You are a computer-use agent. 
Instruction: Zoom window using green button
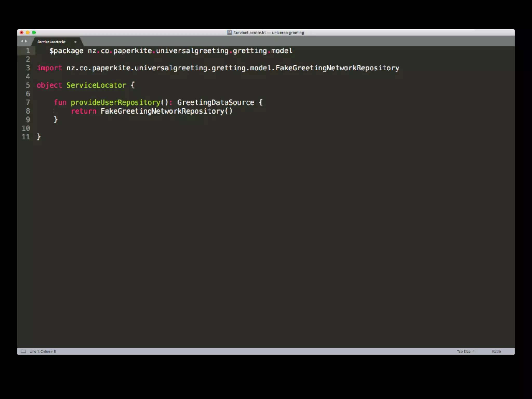pos(34,32)
